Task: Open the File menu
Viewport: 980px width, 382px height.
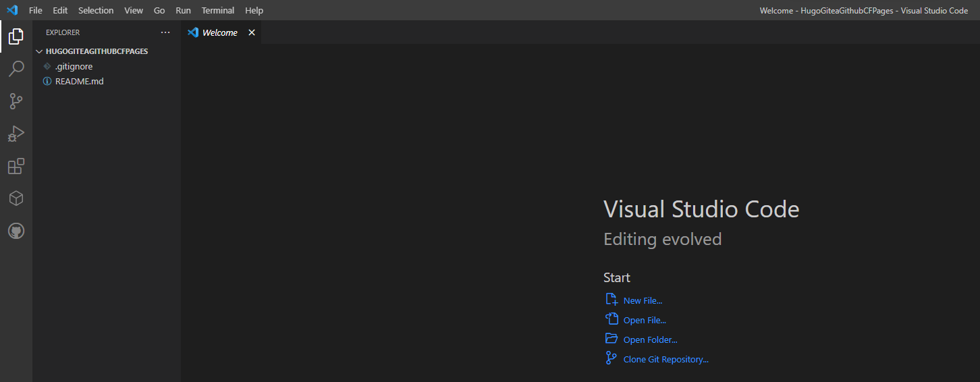Action: point(36,10)
